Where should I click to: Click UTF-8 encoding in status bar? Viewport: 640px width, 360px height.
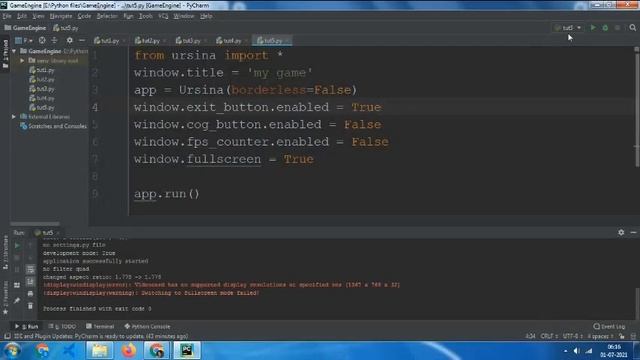coord(572,336)
